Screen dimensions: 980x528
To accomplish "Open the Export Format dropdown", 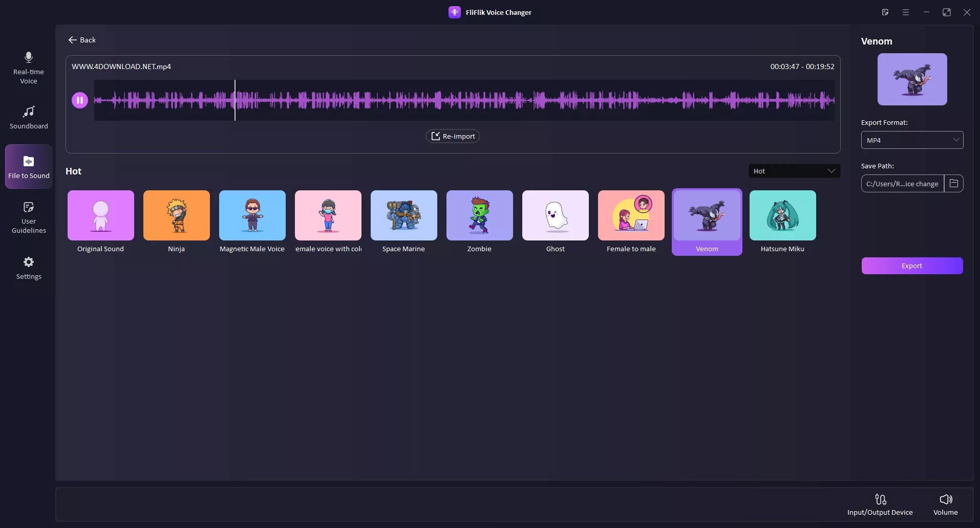I will [x=911, y=140].
